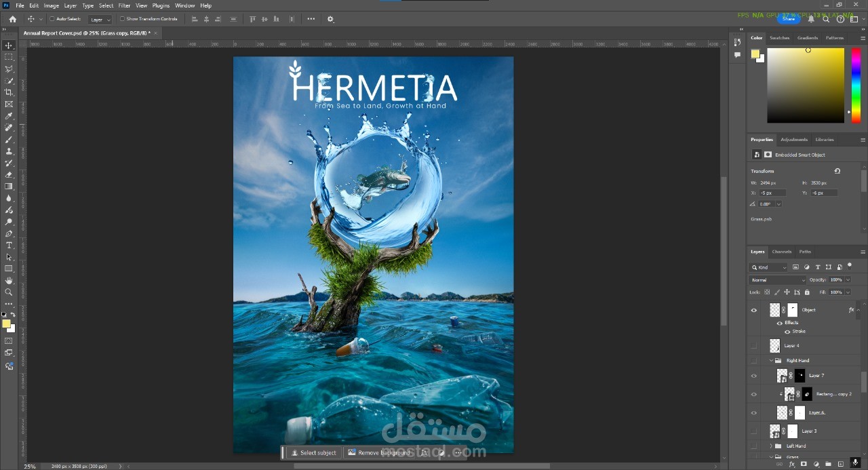This screenshot has width=868, height=470.
Task: Click Select subject button
Action: (314, 452)
